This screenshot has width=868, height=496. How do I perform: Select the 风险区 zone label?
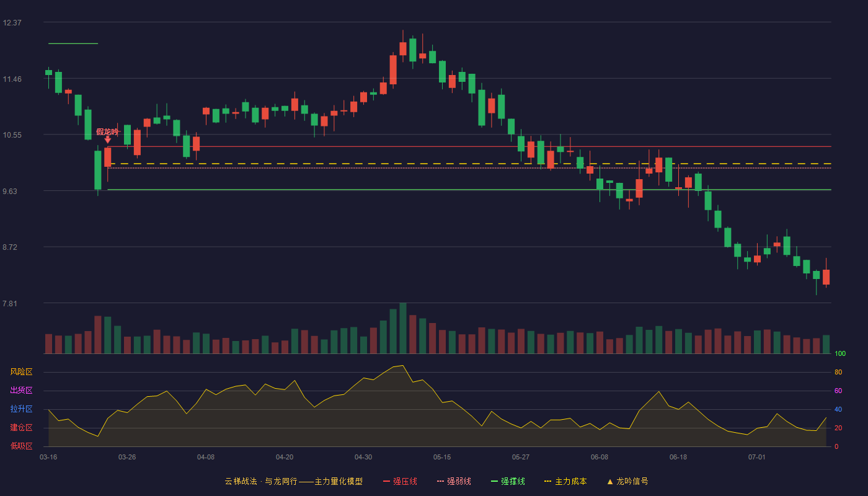point(21,372)
